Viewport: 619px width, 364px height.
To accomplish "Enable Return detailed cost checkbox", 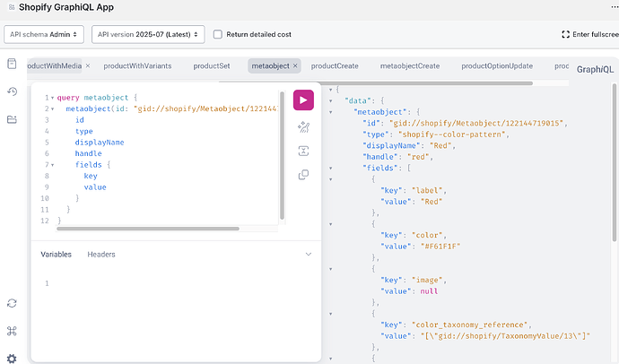I will 217,34.
